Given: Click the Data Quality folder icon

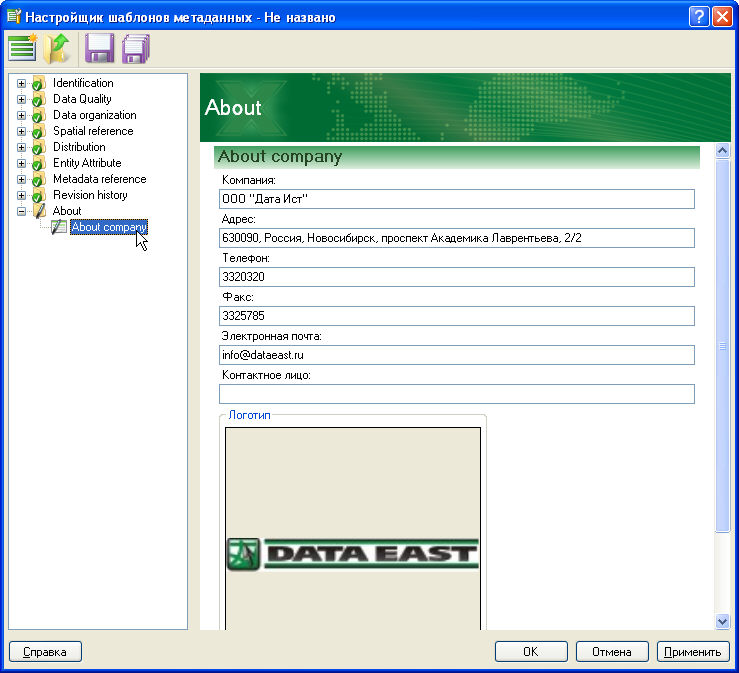Looking at the screenshot, I should [x=39, y=99].
